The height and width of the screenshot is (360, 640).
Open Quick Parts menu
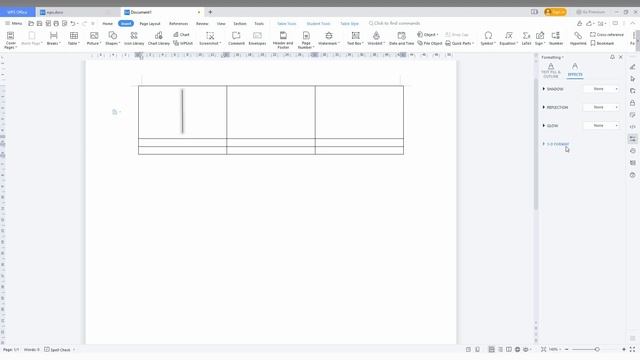pyautogui.click(x=460, y=43)
